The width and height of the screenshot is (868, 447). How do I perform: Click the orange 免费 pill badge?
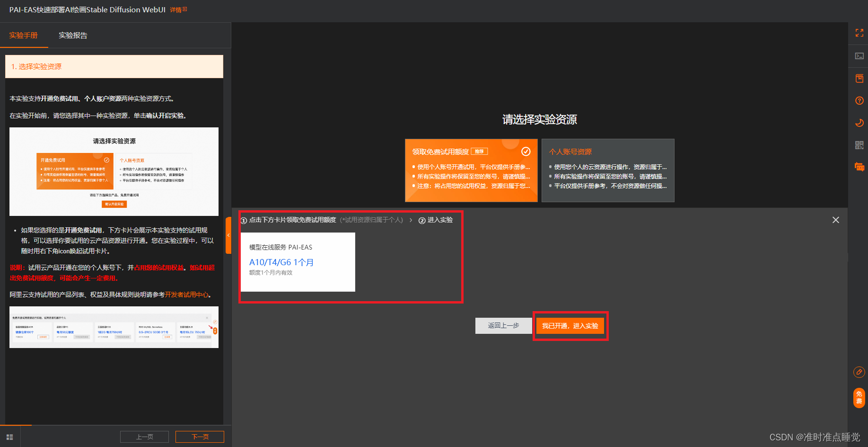click(x=859, y=398)
